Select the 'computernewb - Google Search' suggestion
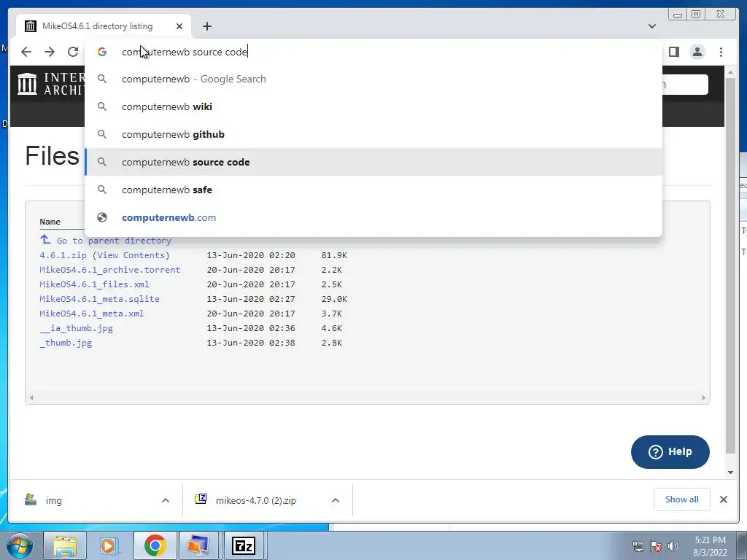The height and width of the screenshot is (560, 747). pos(373,79)
